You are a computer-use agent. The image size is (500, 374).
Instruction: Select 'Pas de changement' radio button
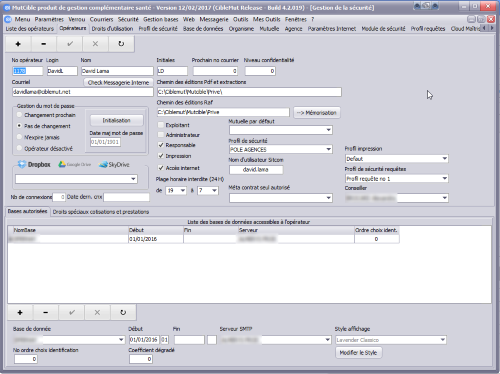click(x=19, y=126)
